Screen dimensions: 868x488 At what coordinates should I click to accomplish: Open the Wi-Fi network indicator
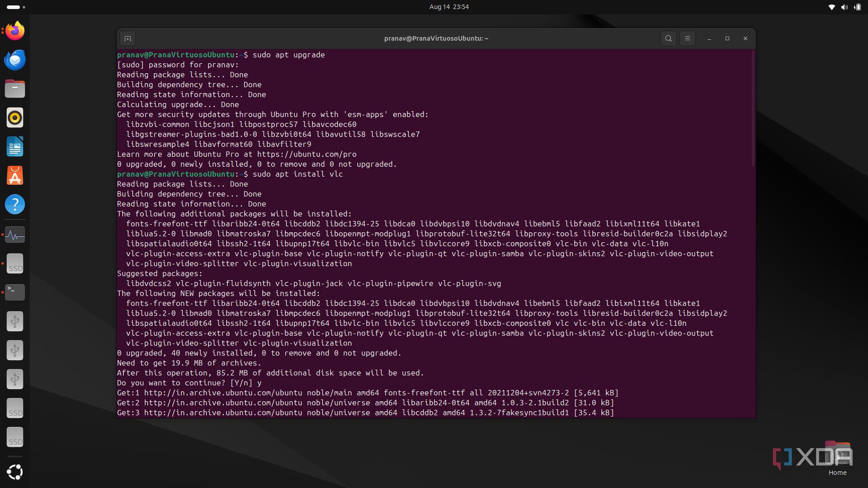pos(831,7)
